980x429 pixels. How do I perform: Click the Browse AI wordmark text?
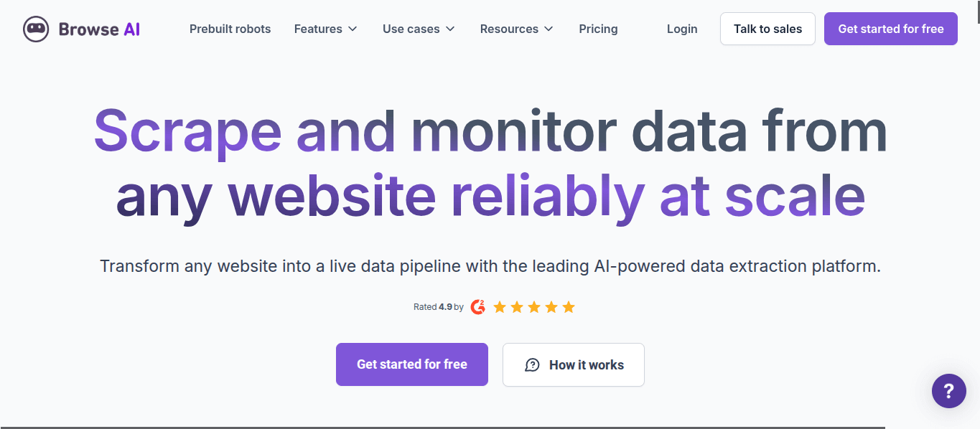pyautogui.click(x=99, y=29)
